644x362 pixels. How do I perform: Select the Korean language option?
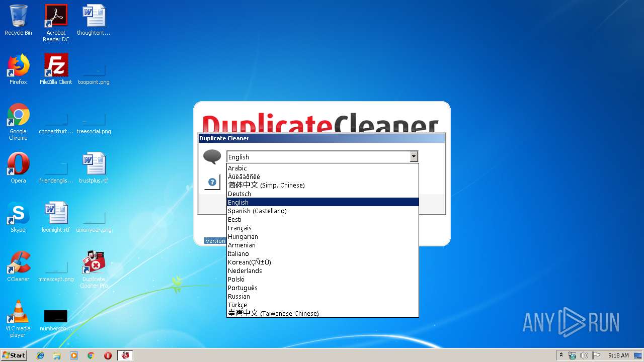(323, 262)
